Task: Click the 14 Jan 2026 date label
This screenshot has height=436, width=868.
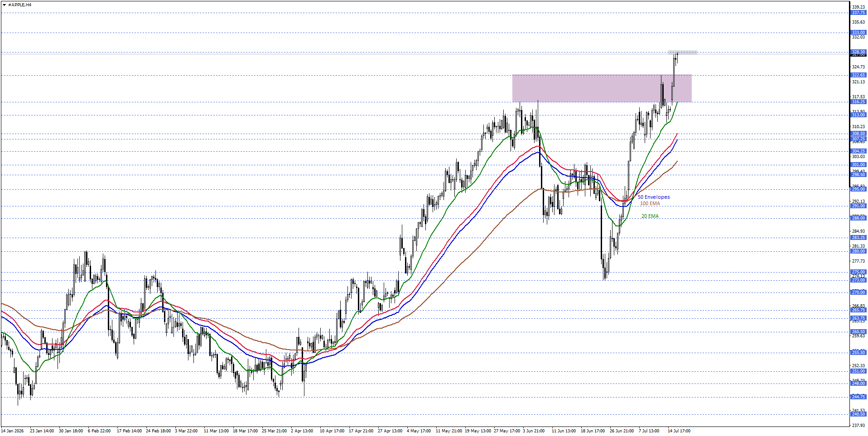Action: tap(12, 431)
